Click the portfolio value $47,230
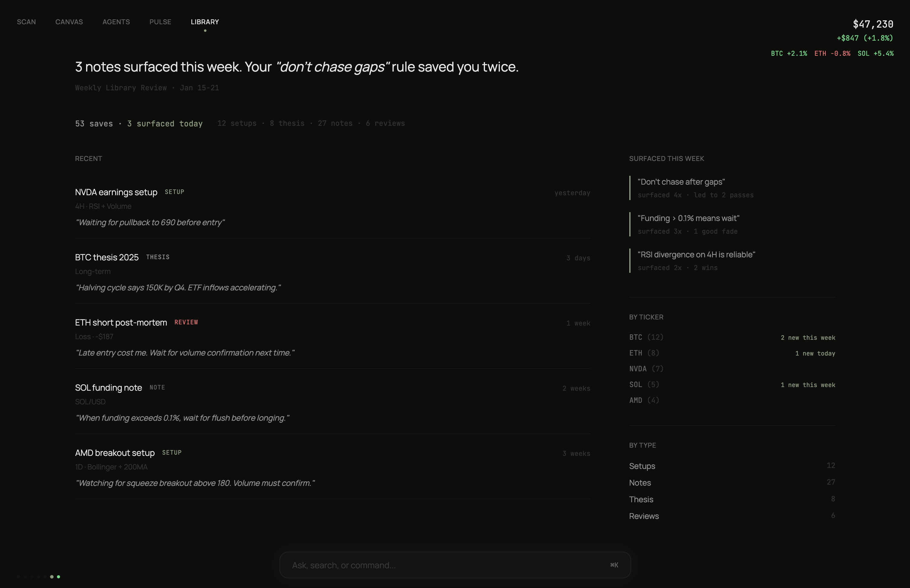This screenshot has height=588, width=910. (873, 24)
